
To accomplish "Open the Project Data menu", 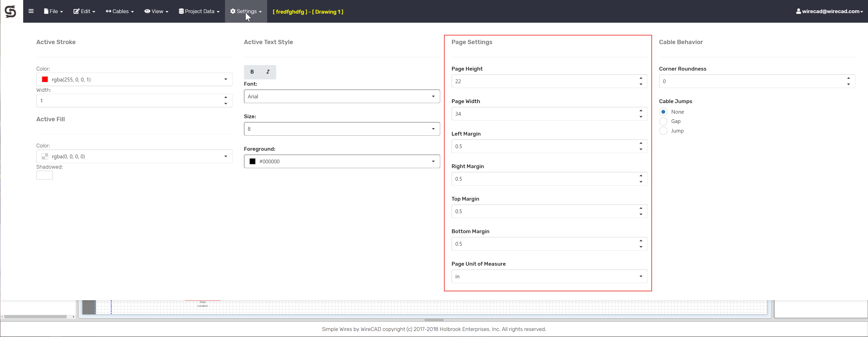I will (x=199, y=11).
